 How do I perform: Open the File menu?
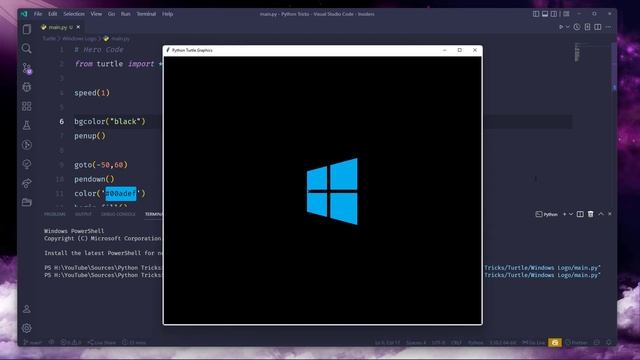(38, 14)
